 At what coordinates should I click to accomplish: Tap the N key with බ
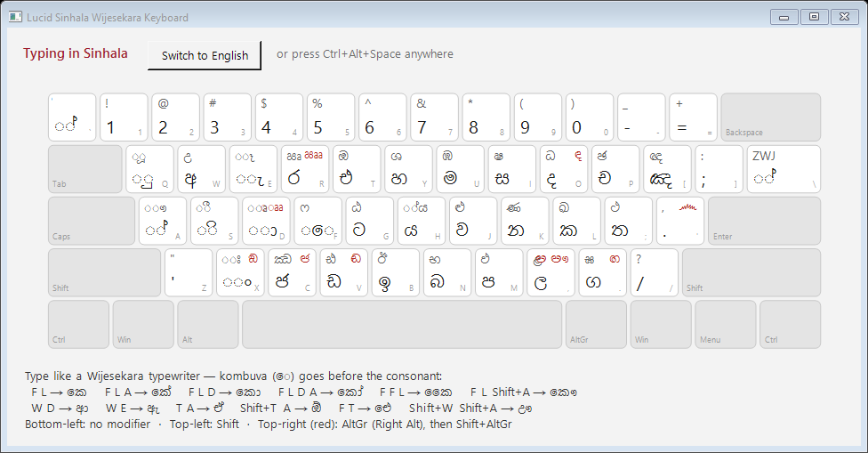click(447, 272)
